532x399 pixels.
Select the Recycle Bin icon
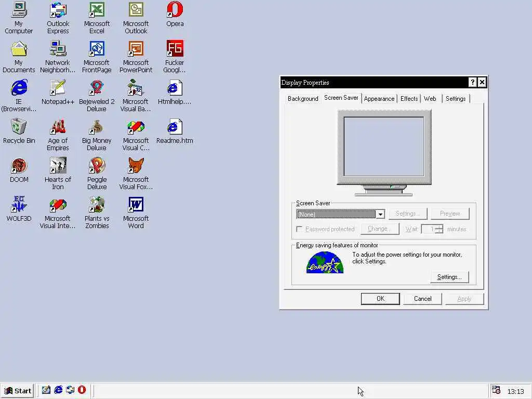click(19, 131)
